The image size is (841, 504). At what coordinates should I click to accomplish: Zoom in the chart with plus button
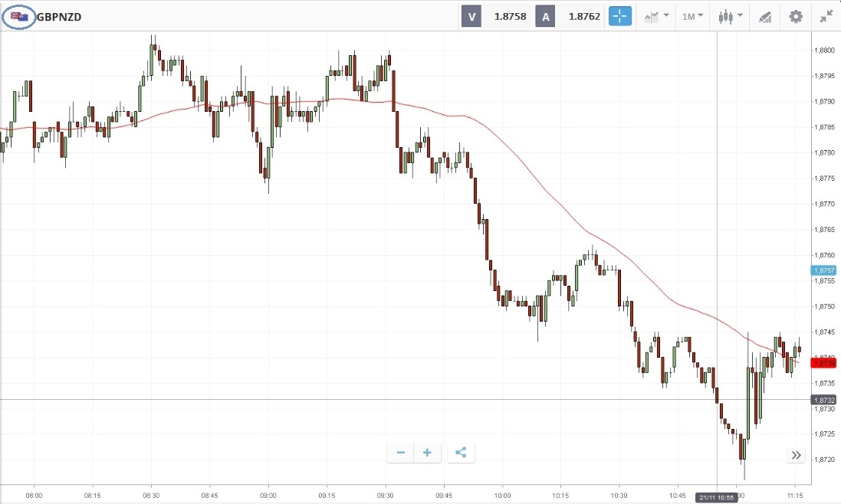pos(427,453)
